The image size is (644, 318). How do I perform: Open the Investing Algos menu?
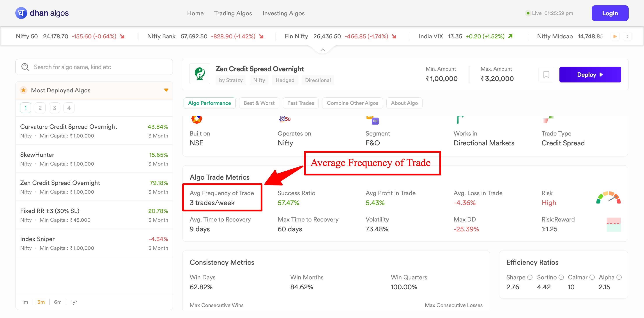click(x=283, y=13)
